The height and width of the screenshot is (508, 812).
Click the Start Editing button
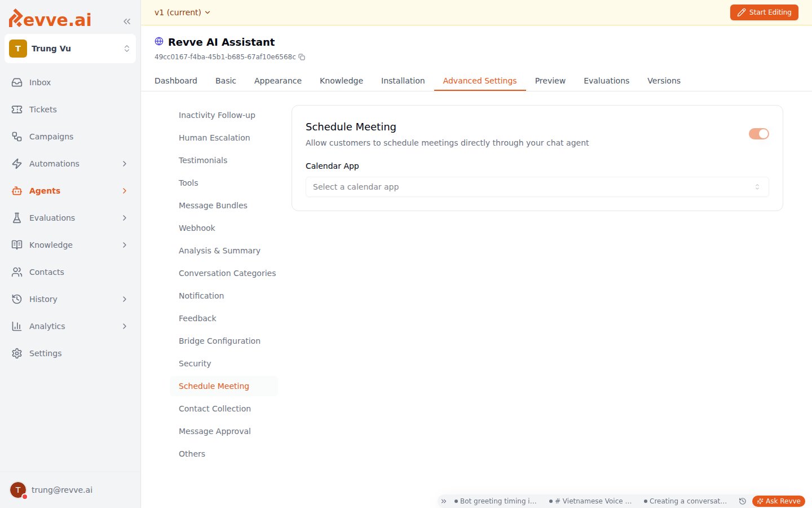(x=764, y=12)
